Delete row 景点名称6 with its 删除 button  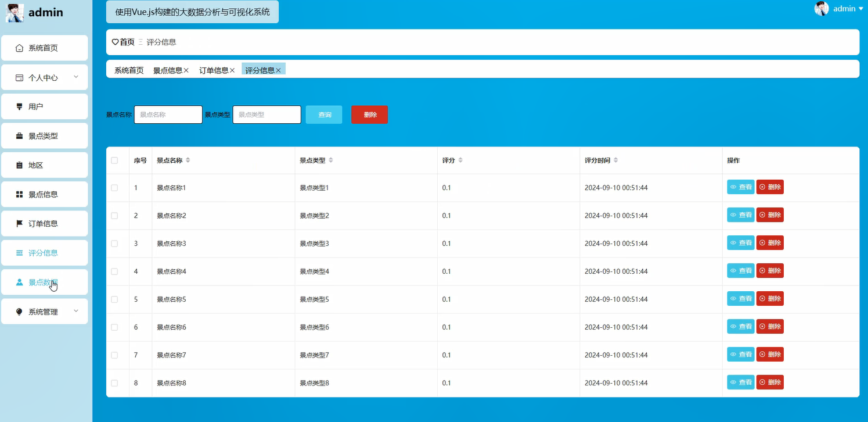(x=770, y=327)
